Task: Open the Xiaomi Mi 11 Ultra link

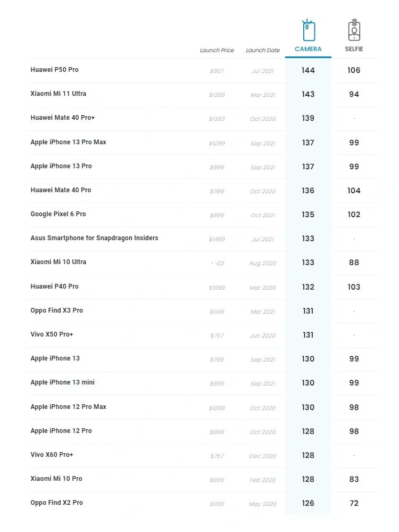Action: [x=58, y=94]
